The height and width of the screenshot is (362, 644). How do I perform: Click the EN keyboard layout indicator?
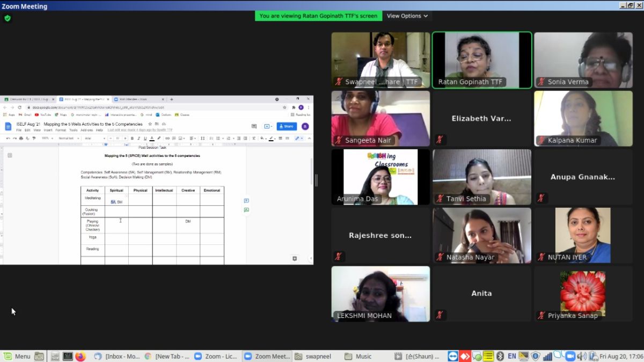pyautogui.click(x=511, y=356)
